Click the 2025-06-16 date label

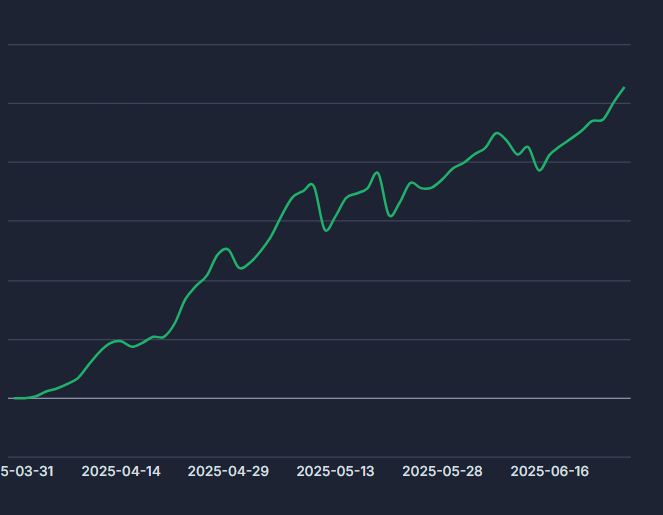pyautogui.click(x=550, y=471)
